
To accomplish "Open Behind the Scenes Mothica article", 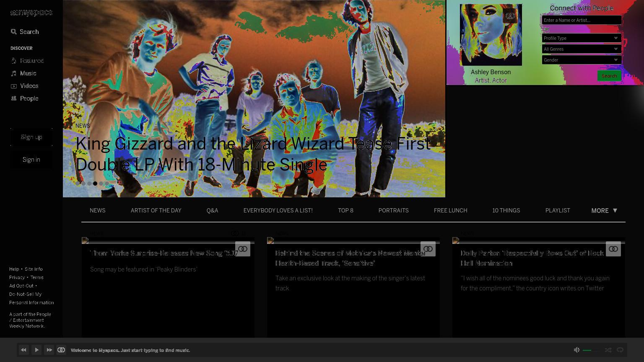I will pyautogui.click(x=351, y=259).
